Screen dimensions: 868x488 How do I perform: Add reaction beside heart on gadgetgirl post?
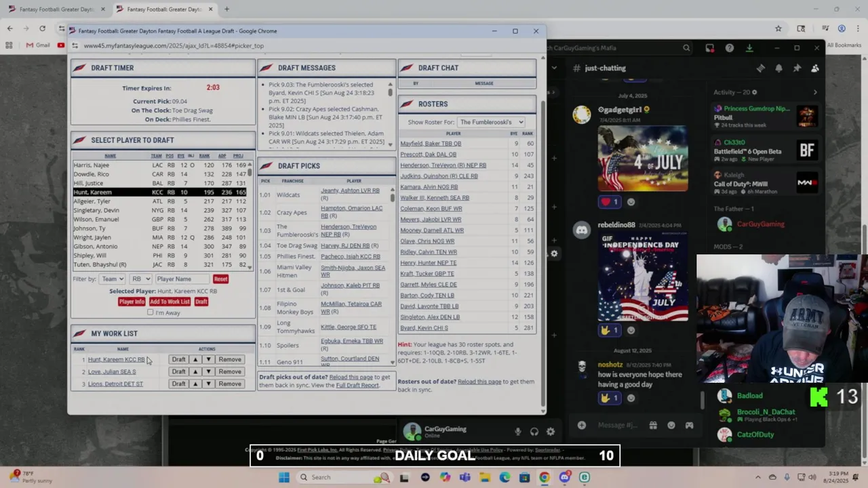[631, 201]
